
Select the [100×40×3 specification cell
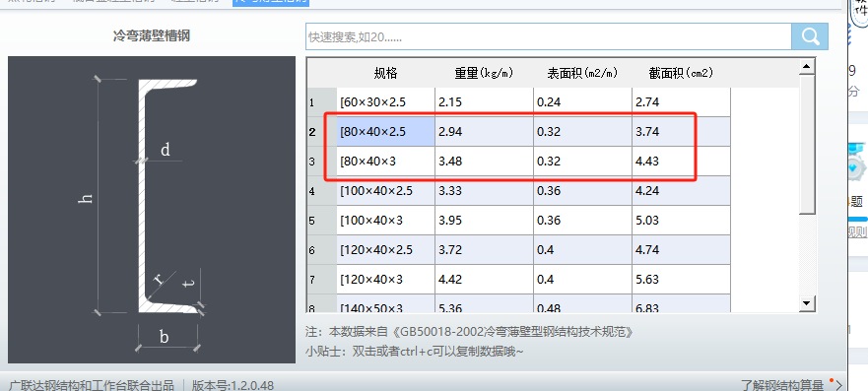(386, 221)
